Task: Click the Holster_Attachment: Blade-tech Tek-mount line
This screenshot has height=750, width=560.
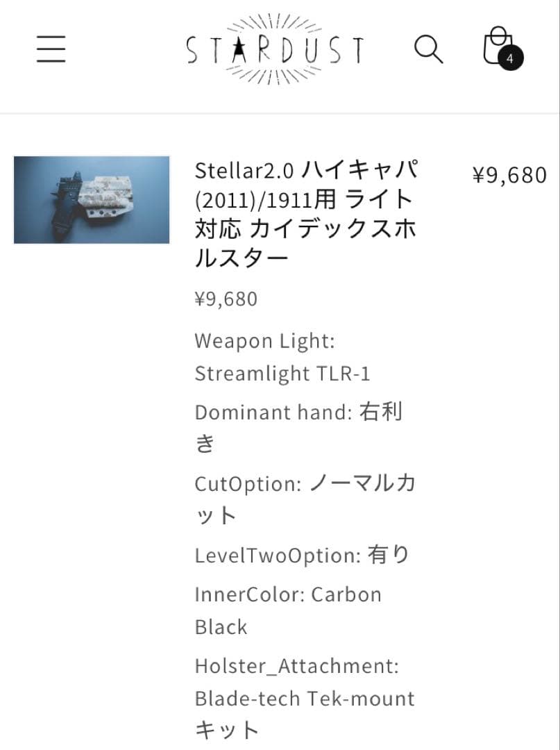Action: (x=305, y=682)
